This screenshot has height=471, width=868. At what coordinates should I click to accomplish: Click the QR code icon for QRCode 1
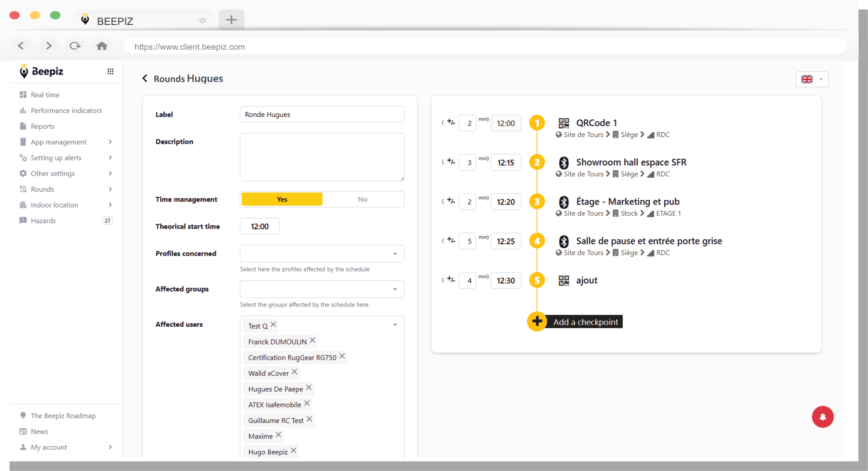point(563,123)
